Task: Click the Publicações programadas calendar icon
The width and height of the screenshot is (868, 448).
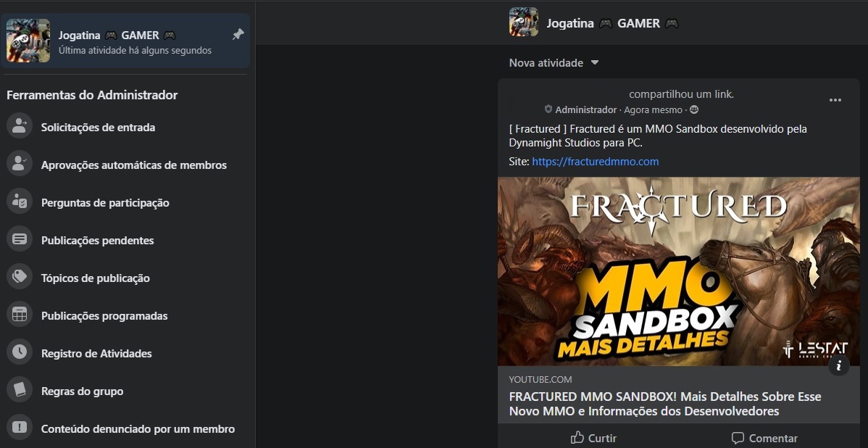Action: click(x=20, y=314)
